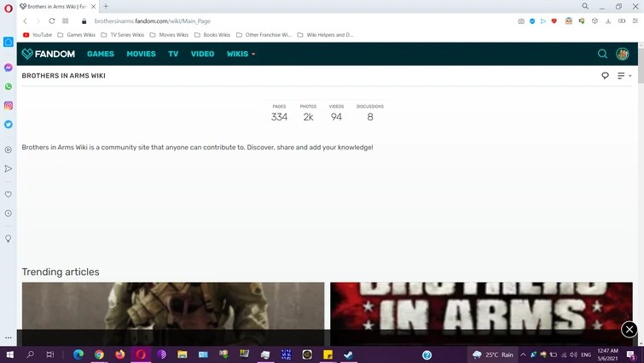Open the weather 25°C Rain widget

coord(493,354)
